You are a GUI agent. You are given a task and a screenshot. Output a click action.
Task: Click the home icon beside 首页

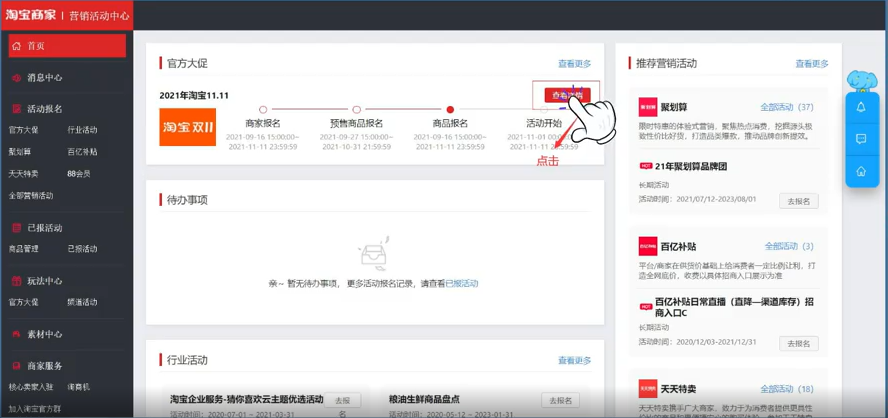[16, 46]
